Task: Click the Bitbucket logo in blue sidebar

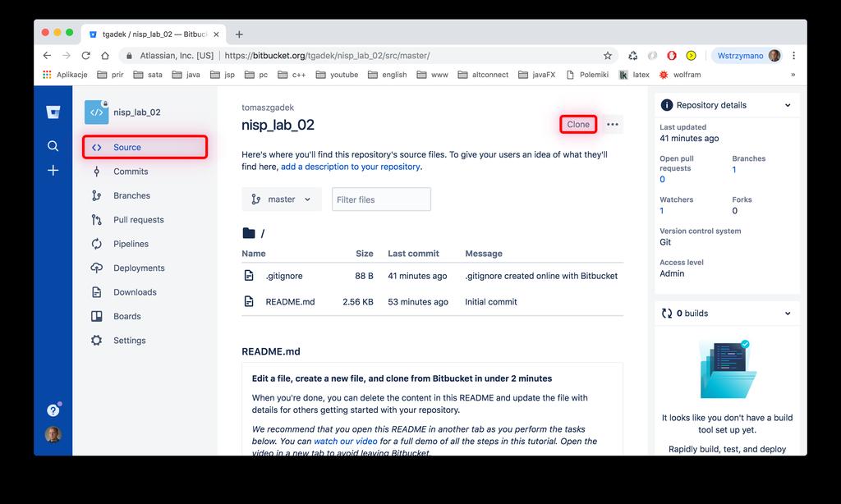Action: [x=53, y=112]
